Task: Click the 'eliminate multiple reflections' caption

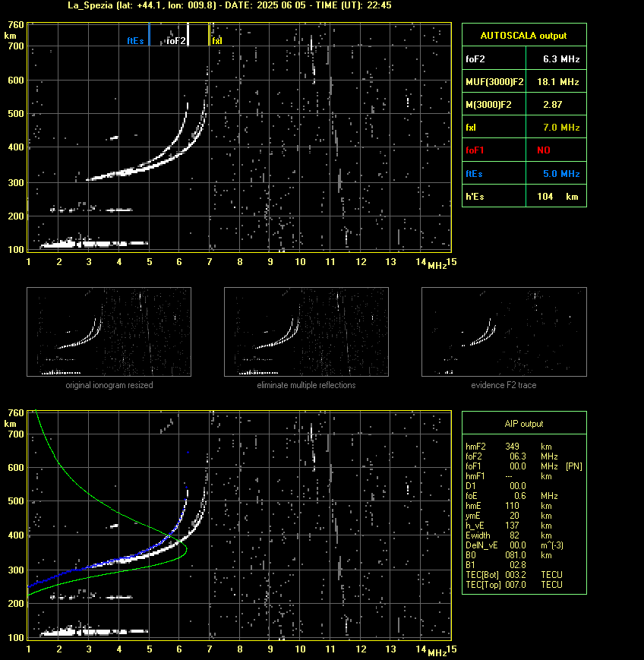Action: pos(306,385)
